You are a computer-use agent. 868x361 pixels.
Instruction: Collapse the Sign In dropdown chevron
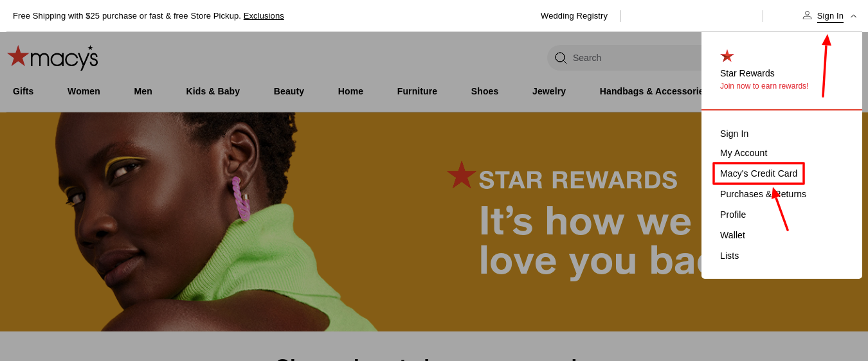click(853, 16)
